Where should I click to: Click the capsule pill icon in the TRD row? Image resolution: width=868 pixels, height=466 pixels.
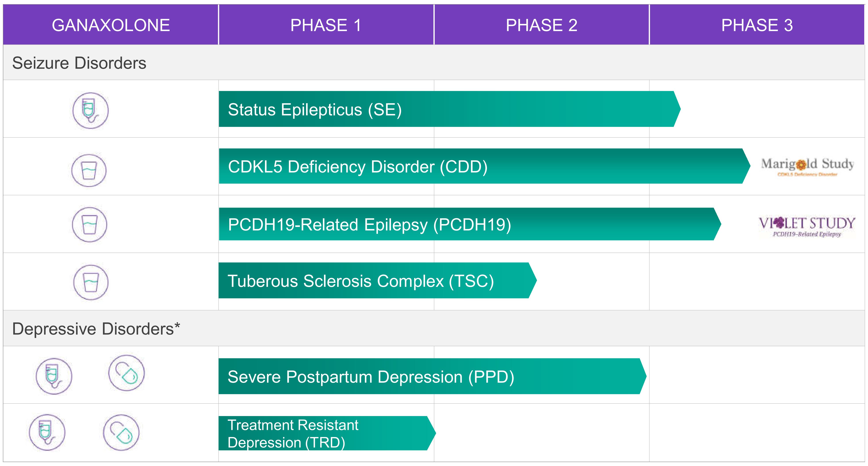click(x=121, y=433)
